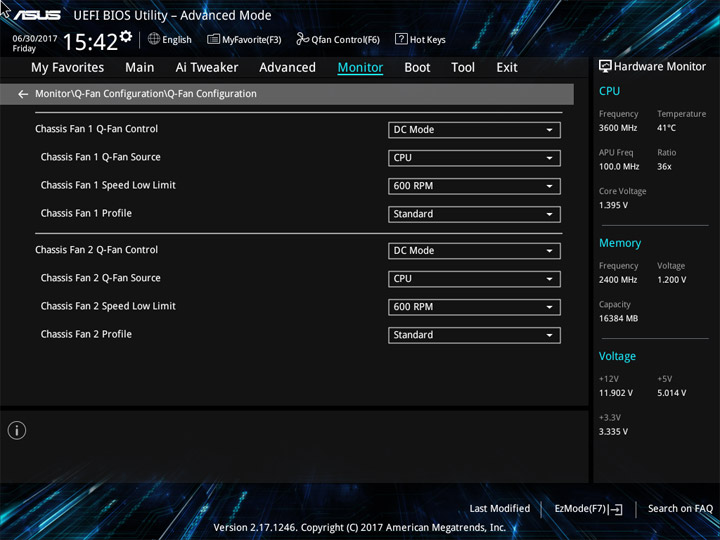Click the 1.395 V core voltage value
This screenshot has height=540, width=720.
coord(613,205)
